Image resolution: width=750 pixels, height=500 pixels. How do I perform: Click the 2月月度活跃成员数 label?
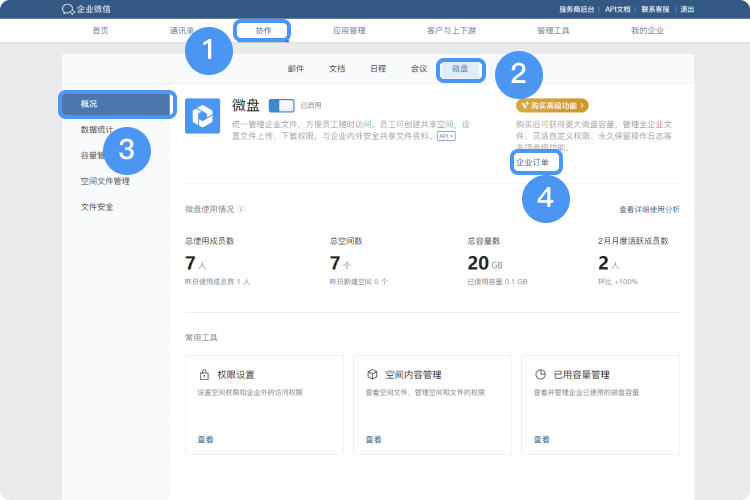click(633, 241)
